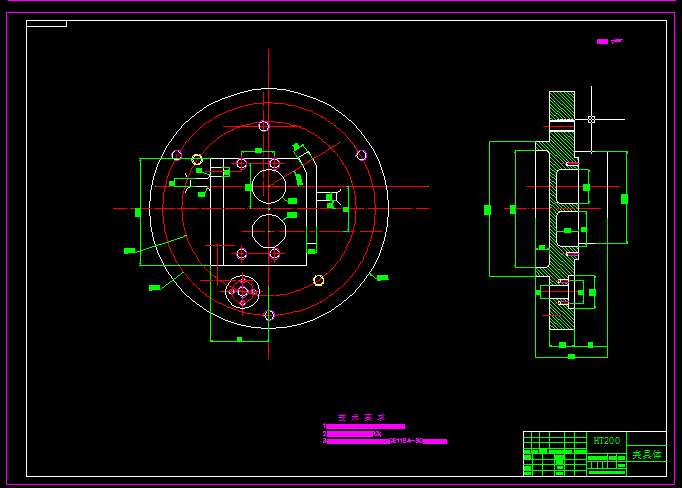Viewport: 682px width, 488px height.
Task: Pick the GB1184-90 text in note 3
Action: point(406,441)
